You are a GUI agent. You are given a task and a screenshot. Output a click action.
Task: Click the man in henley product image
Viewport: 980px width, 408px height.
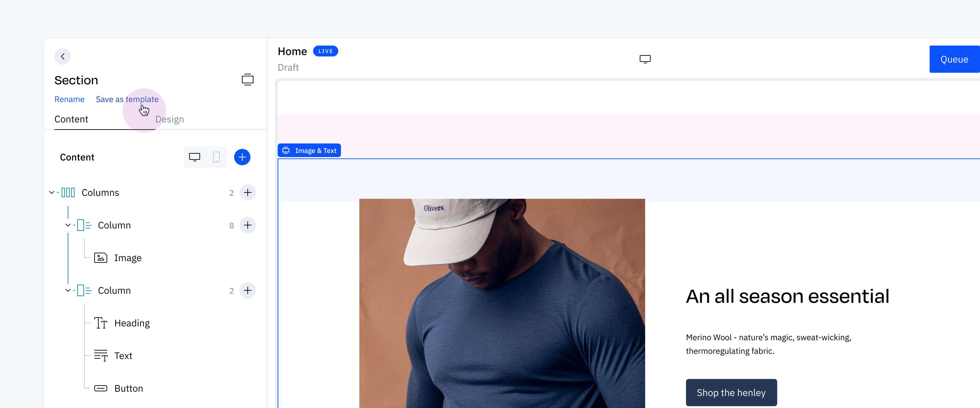coord(502,303)
